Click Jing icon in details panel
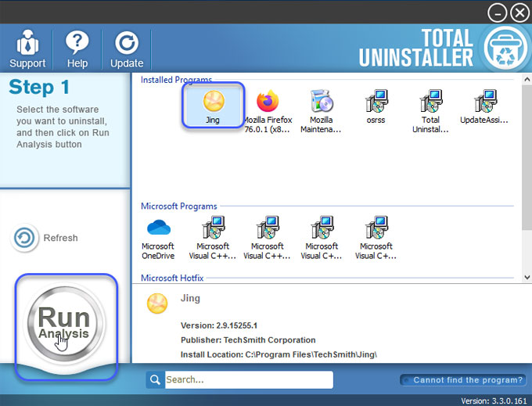Image resolution: width=532 pixels, height=406 pixels. [x=157, y=304]
